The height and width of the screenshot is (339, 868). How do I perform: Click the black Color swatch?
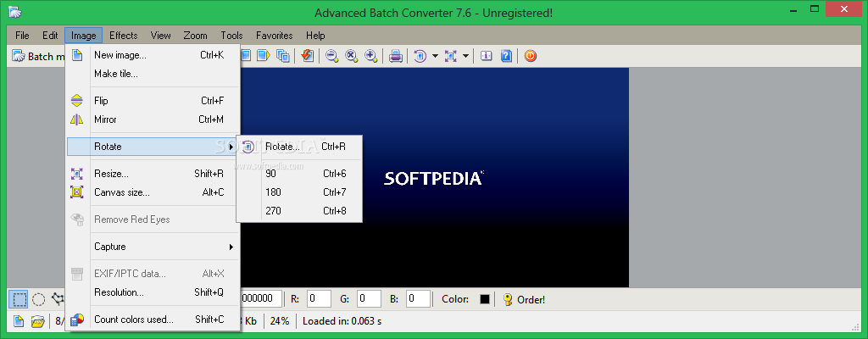point(485,299)
